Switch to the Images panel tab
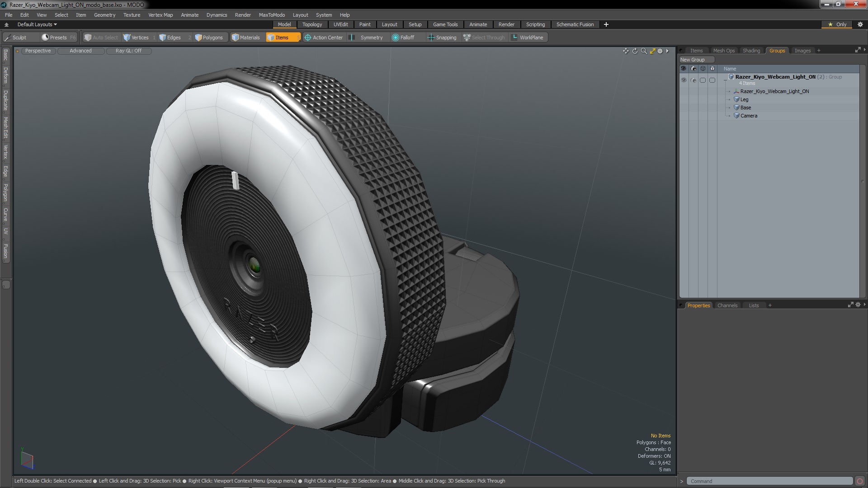868x488 pixels. pyautogui.click(x=802, y=51)
